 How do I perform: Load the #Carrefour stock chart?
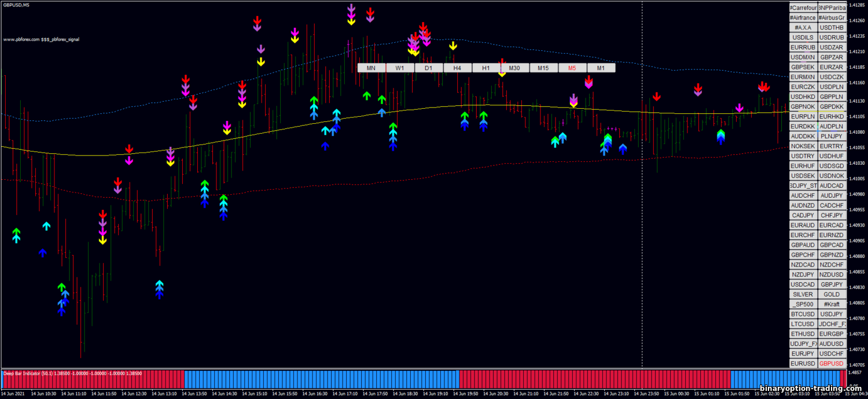coord(803,8)
